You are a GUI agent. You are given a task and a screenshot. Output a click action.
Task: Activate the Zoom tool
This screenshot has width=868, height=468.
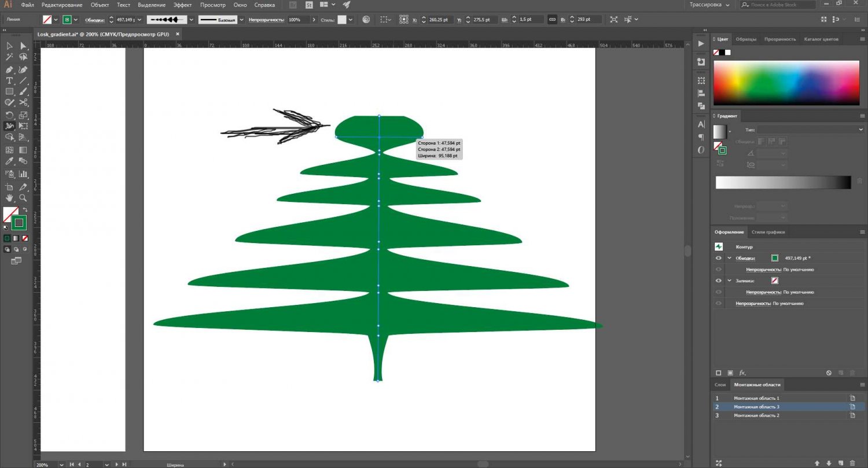click(x=23, y=198)
